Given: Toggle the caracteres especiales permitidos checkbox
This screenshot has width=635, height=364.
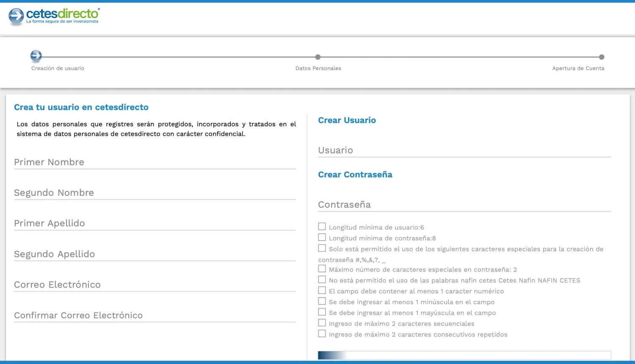Looking at the screenshot, I should click(x=322, y=248).
